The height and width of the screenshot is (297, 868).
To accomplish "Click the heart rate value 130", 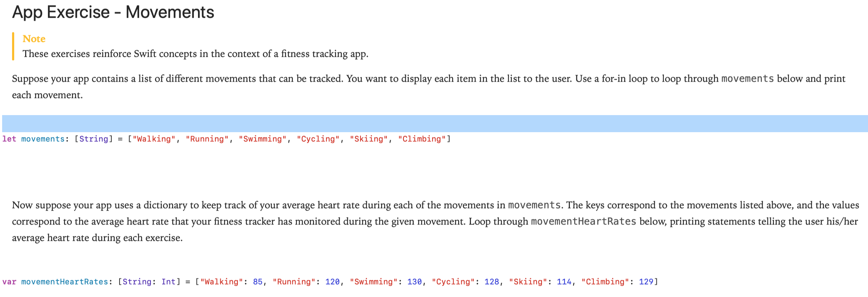I will pos(414,282).
